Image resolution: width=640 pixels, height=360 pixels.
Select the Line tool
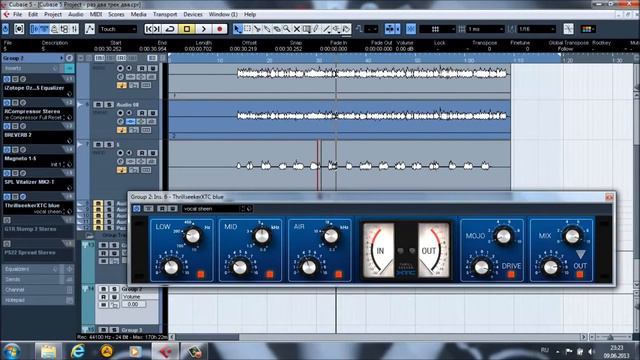click(x=327, y=29)
